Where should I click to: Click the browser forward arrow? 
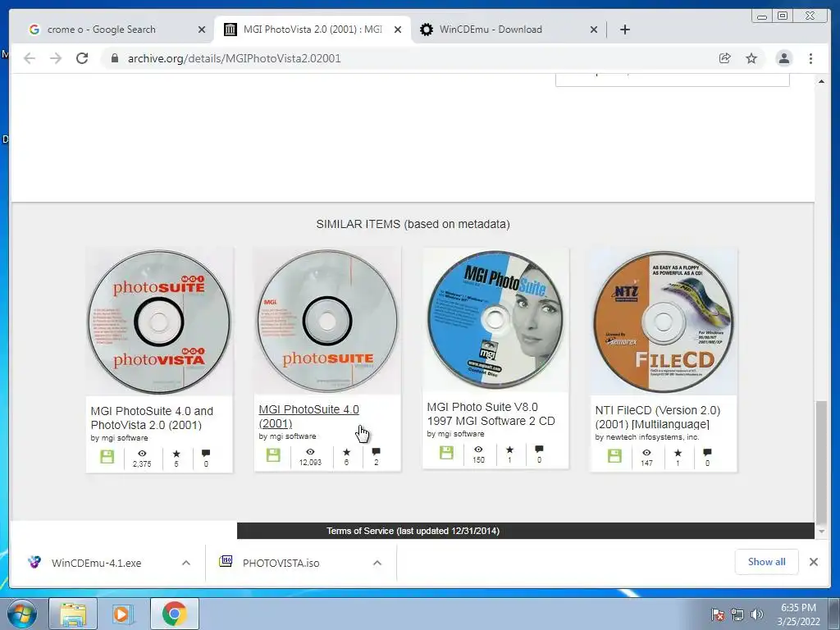pyautogui.click(x=56, y=58)
